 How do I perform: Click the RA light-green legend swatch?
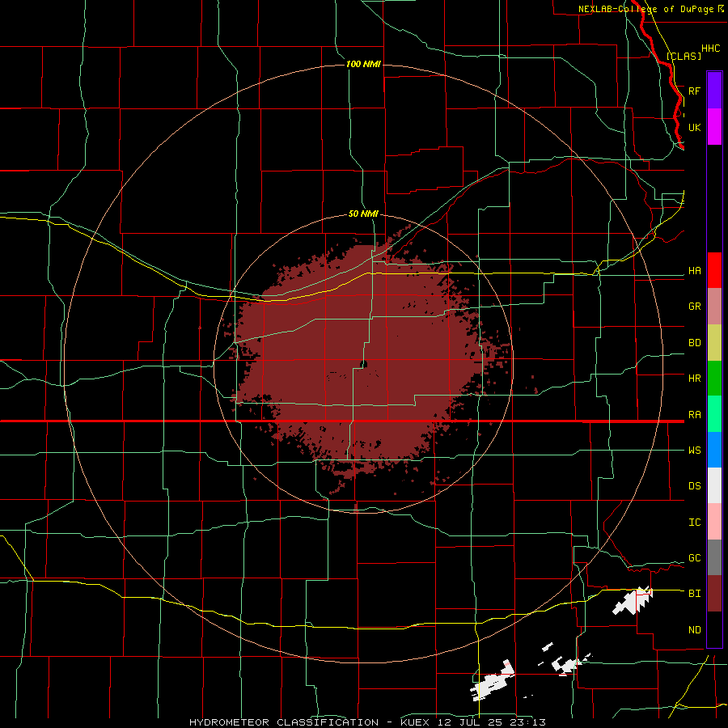[x=714, y=414]
